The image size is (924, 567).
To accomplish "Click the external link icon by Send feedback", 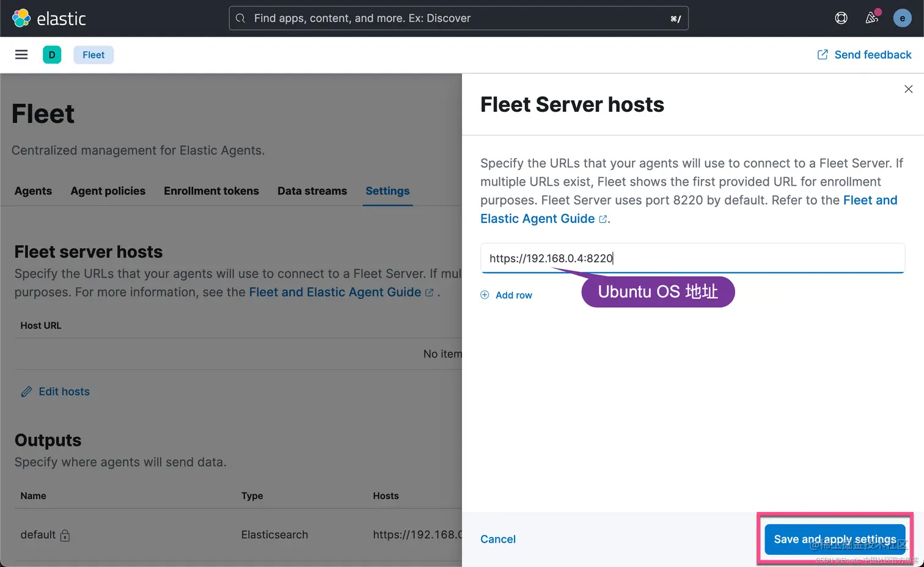I will [823, 55].
